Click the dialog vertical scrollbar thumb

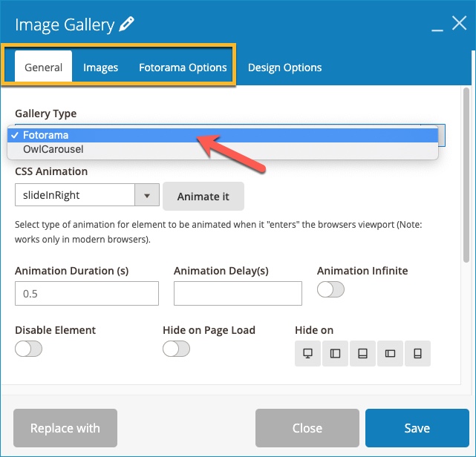tap(466, 175)
